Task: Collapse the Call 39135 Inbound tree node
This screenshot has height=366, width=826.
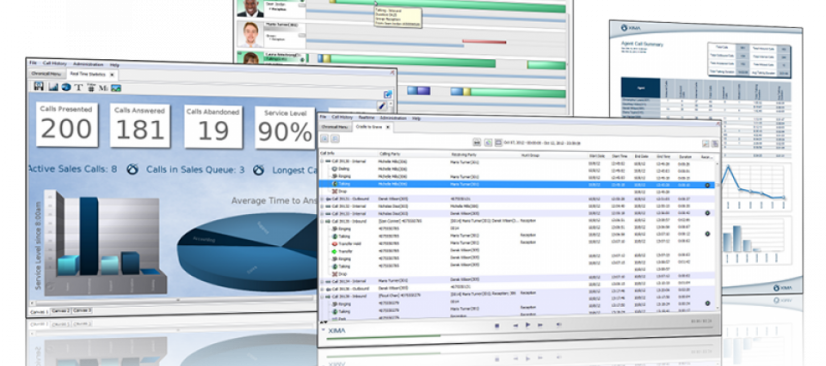Action: pos(322,221)
